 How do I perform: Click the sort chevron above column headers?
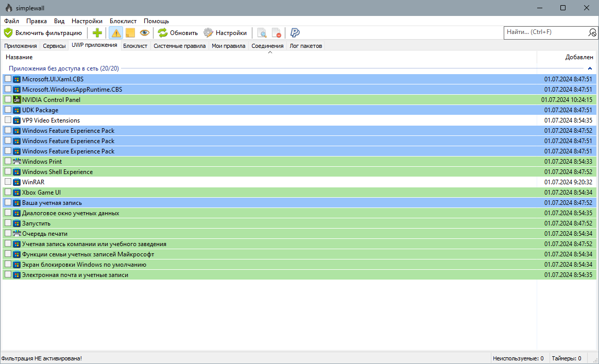[x=270, y=53]
